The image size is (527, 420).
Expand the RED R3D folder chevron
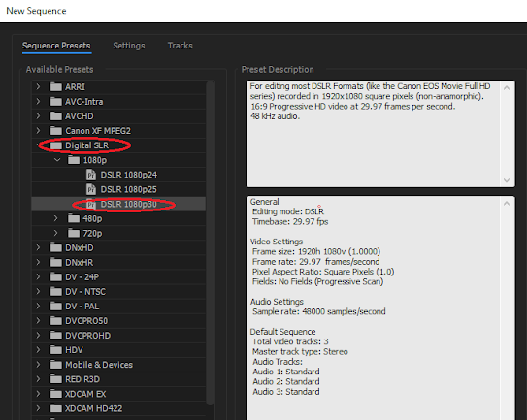[x=38, y=379]
